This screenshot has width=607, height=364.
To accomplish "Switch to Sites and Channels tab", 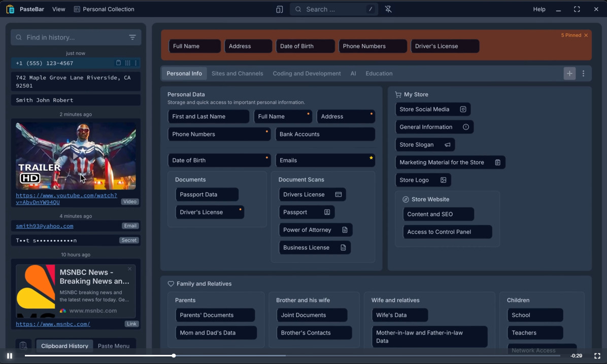I will (238, 74).
